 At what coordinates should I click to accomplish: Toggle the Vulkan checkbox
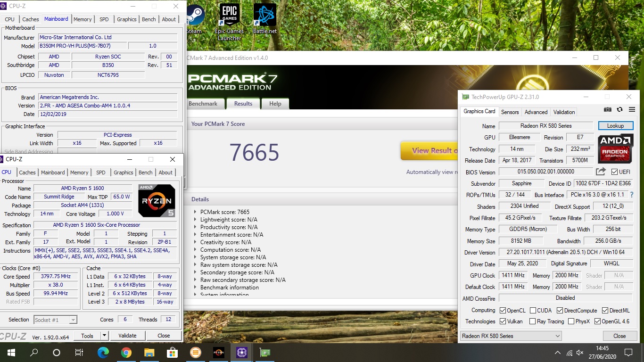(503, 321)
